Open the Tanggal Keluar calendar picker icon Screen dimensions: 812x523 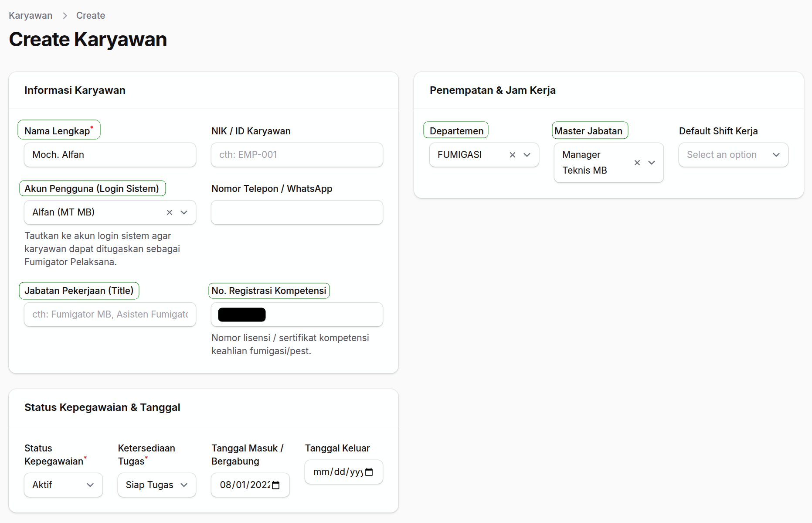point(369,472)
